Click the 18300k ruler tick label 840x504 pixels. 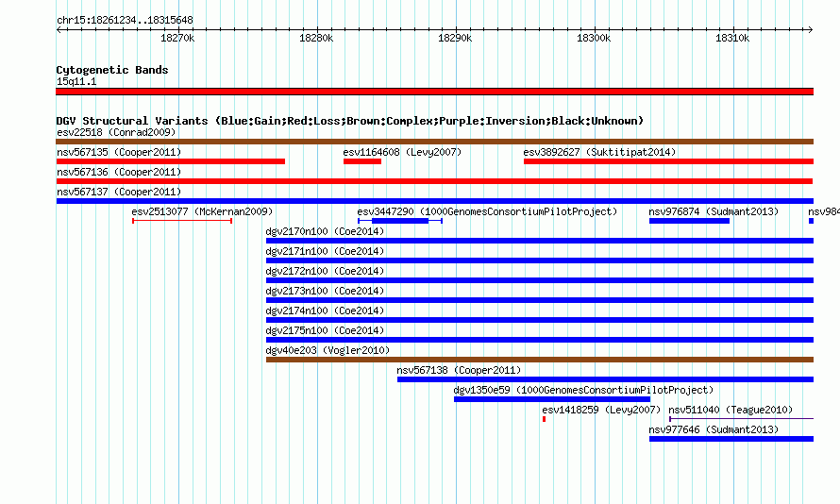594,39
